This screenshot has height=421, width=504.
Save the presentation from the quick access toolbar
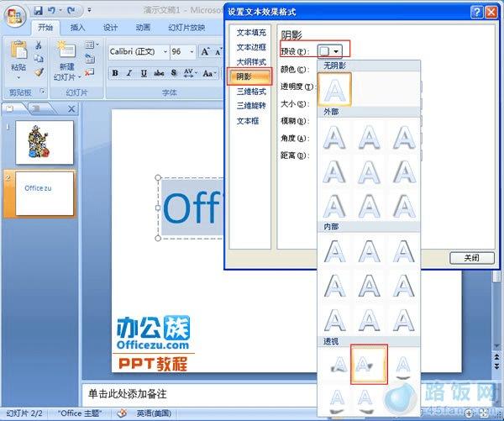(x=38, y=11)
